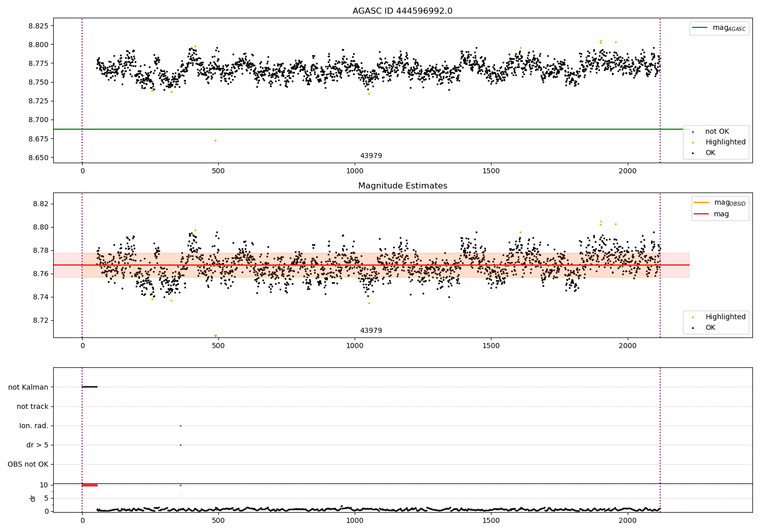Click the orange mag OBSID legend line sample
Viewport: 760px width, 532px height.
702,203
